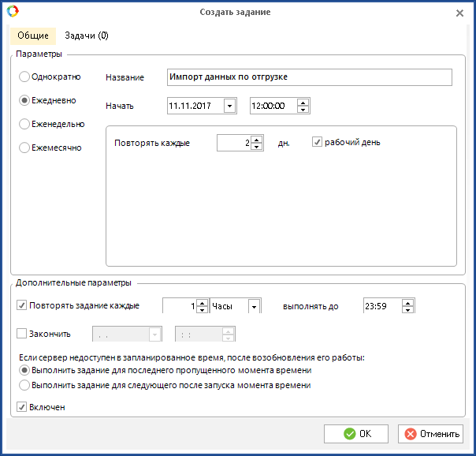Select the Ежемесячно schedule option

pyautogui.click(x=24, y=148)
